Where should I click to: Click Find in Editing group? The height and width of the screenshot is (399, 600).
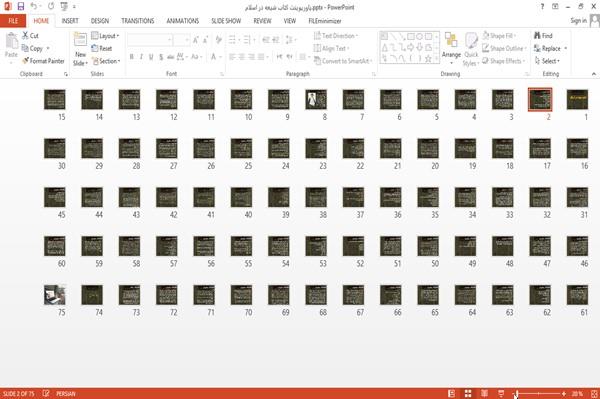(x=543, y=36)
